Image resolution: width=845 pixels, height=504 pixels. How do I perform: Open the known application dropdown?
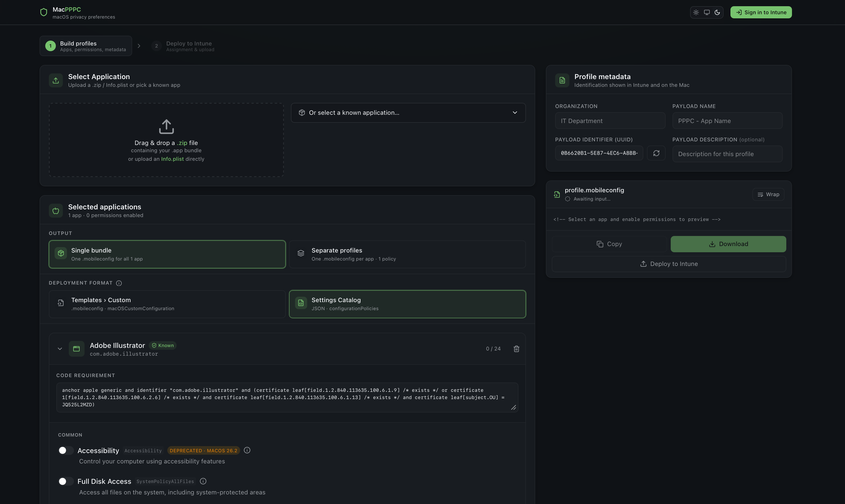[x=408, y=113]
